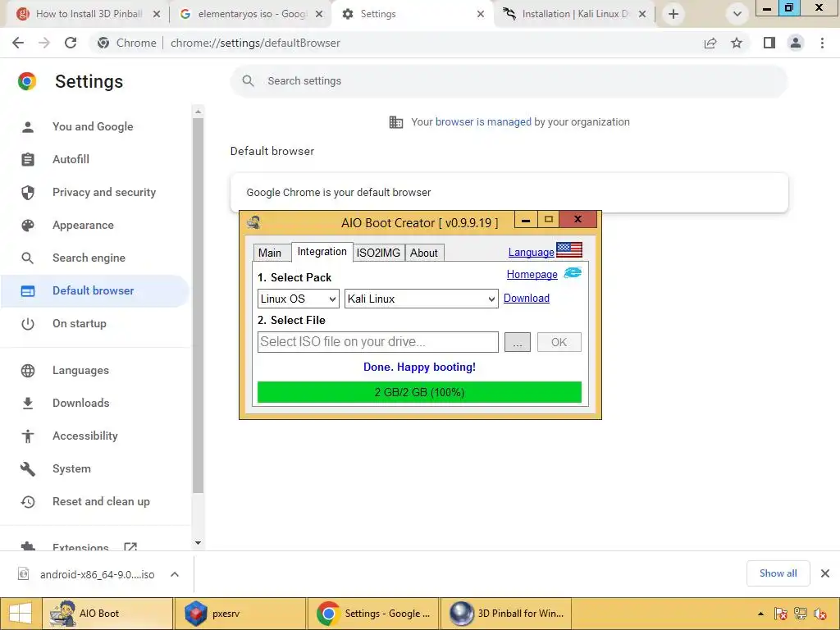The height and width of the screenshot is (630, 840).
Task: Switch to elementaryos iso Google tab
Action: (x=252, y=14)
